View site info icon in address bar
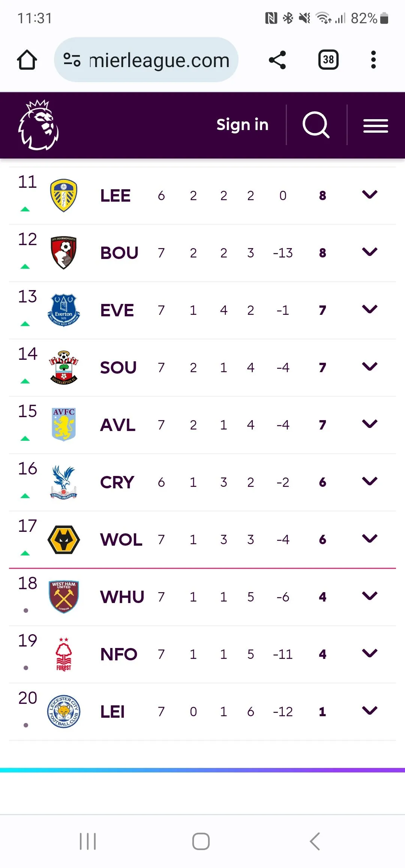This screenshot has height=868, width=405. pos(72,60)
